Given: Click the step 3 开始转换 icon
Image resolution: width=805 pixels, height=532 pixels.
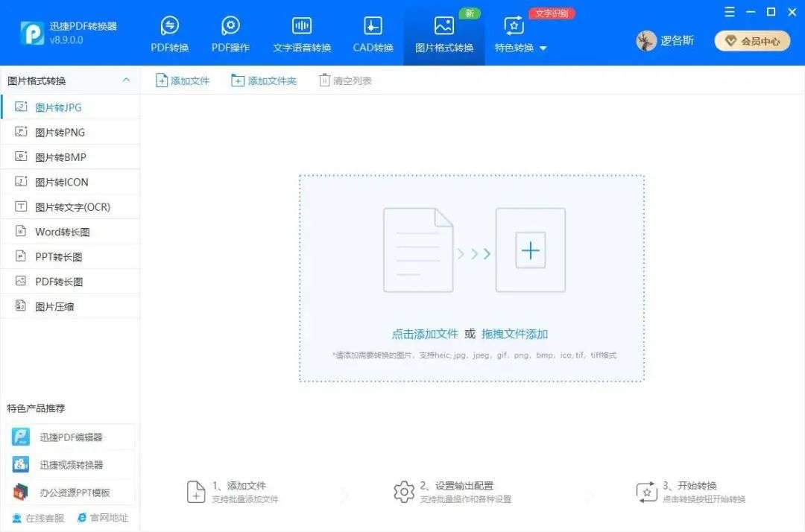Looking at the screenshot, I should click(646, 492).
